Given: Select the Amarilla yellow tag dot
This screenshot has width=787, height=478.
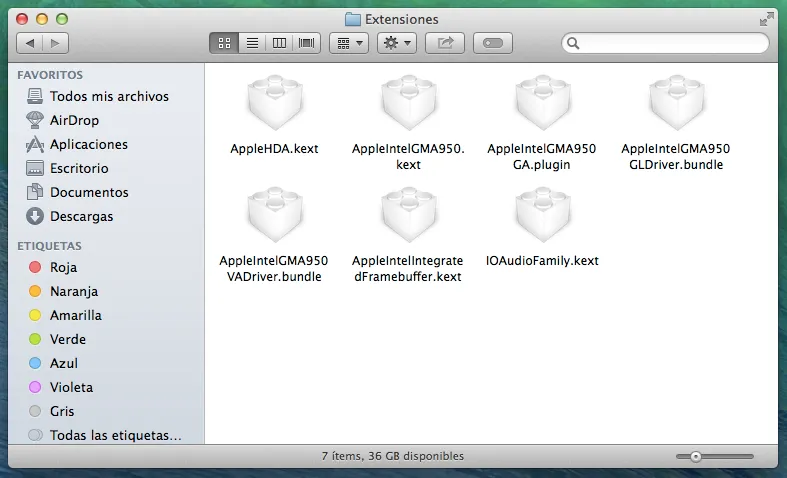Looking at the screenshot, I should (35, 315).
